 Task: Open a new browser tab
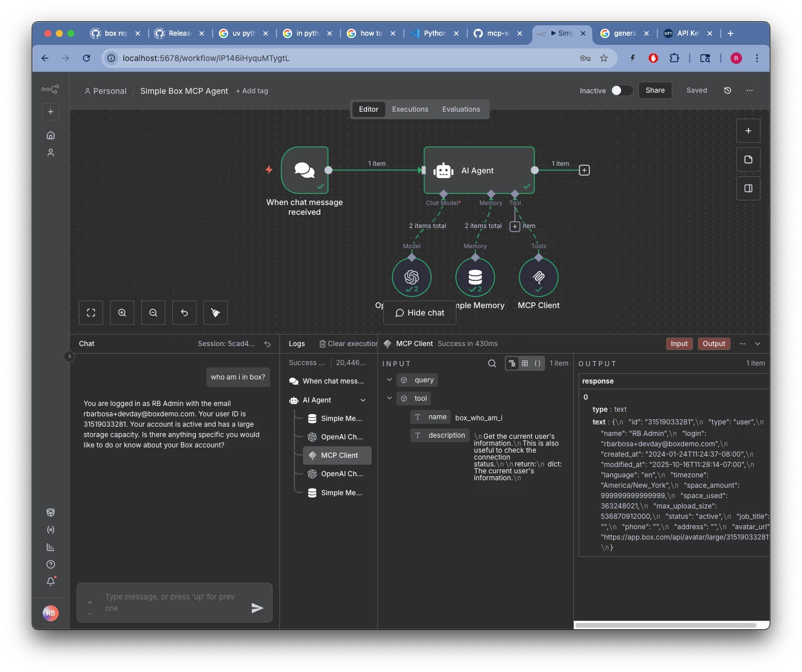click(x=731, y=33)
